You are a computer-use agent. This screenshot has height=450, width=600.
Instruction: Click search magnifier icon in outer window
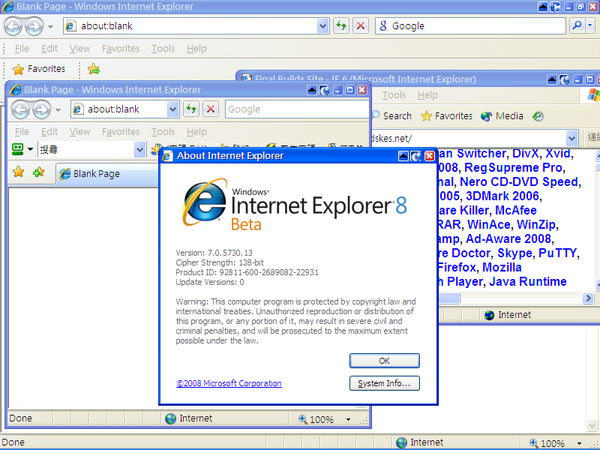577,26
